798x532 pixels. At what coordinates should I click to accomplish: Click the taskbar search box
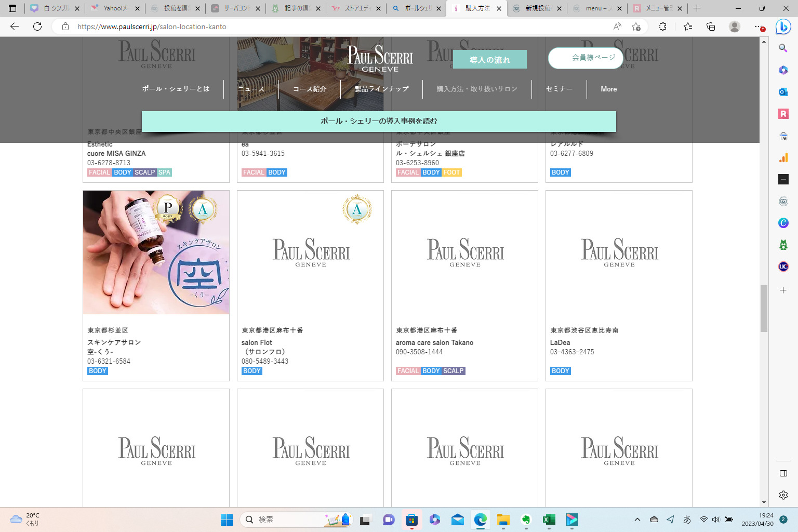(x=296, y=520)
